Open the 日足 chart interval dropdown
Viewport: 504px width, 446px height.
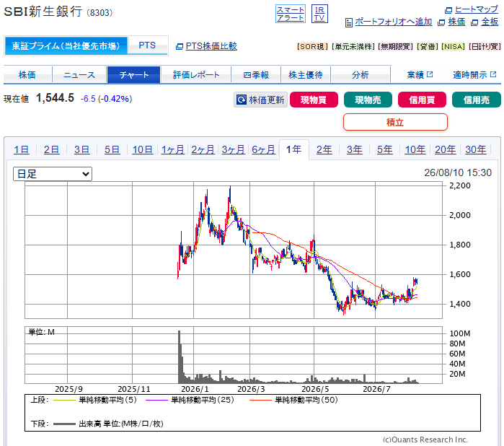point(53,174)
